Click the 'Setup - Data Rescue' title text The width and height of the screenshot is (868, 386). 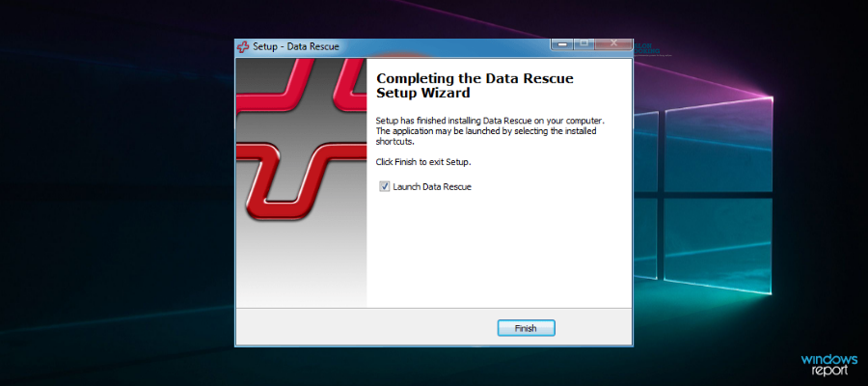(x=296, y=46)
